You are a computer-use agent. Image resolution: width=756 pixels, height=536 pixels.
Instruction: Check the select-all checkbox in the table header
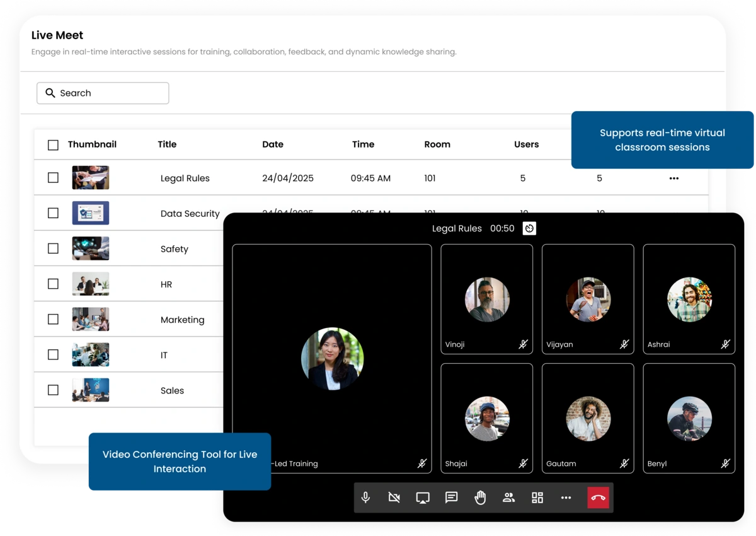pos(53,145)
